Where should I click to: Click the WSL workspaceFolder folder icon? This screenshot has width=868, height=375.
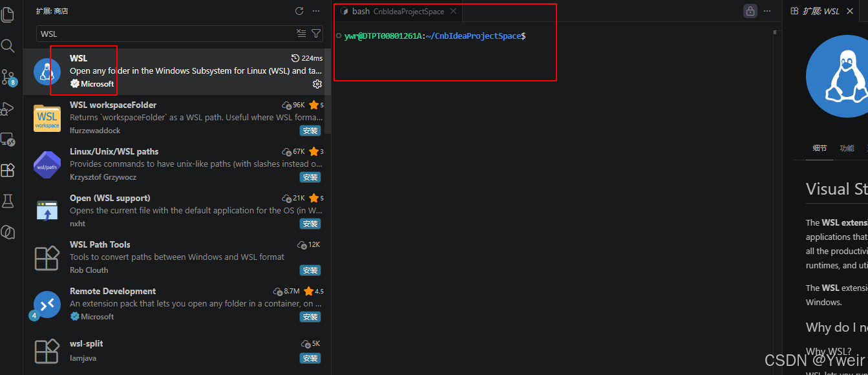pyautogui.click(x=47, y=118)
